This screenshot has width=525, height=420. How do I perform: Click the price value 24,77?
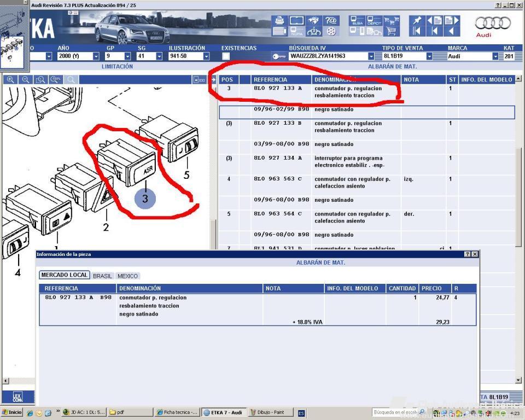tap(442, 297)
